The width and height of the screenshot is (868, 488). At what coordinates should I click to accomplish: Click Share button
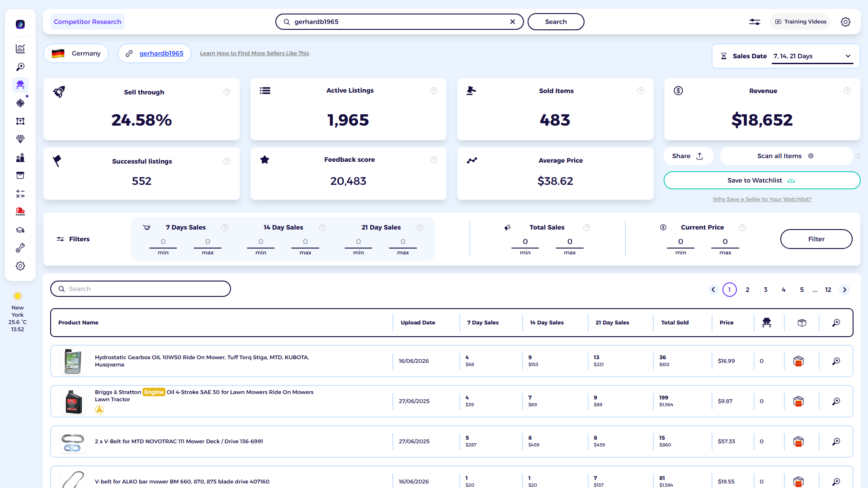[688, 156]
